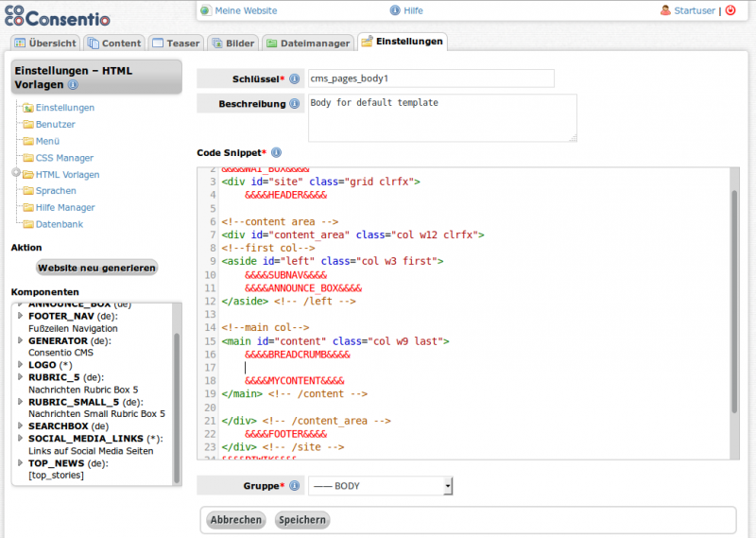Image resolution: width=756 pixels, height=538 pixels.
Task: Expand the SOCIAL_MEDIA_LINKS component
Action: click(20, 439)
